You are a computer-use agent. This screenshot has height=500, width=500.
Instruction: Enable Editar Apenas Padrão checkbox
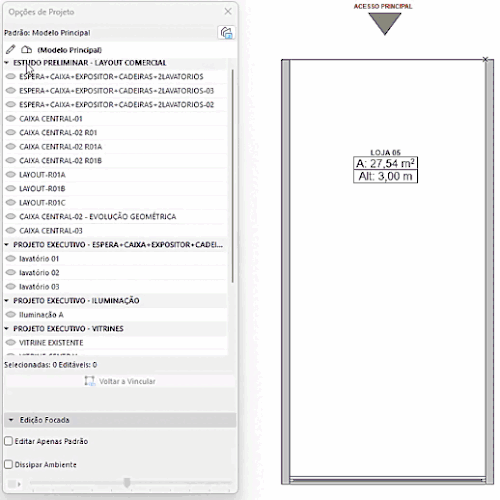(x=9, y=441)
